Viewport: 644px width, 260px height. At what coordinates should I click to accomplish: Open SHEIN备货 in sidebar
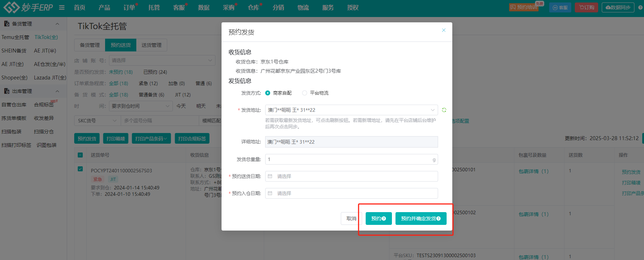(x=14, y=51)
